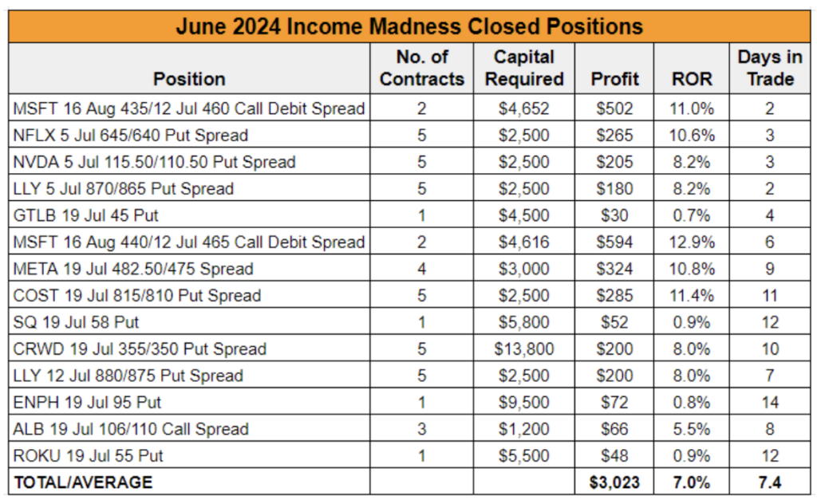Click the Capital Required column header
The height and width of the screenshot is (504, 817).
click(523, 69)
